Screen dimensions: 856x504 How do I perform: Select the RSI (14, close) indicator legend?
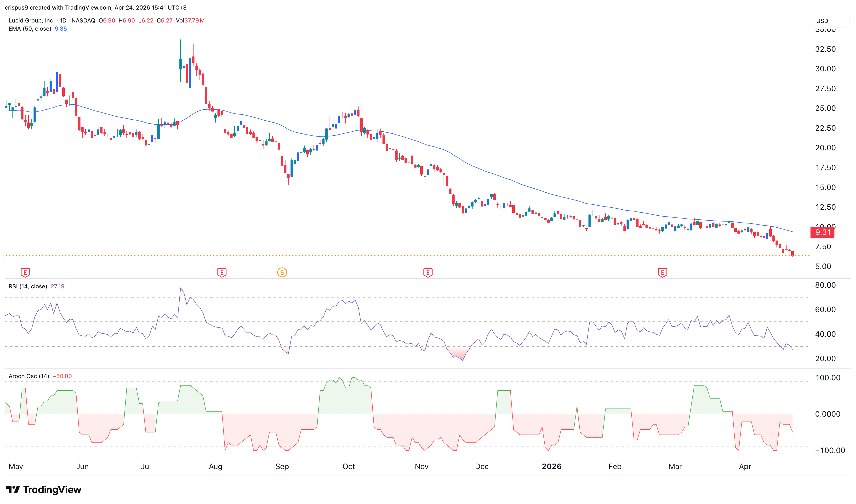pos(28,286)
